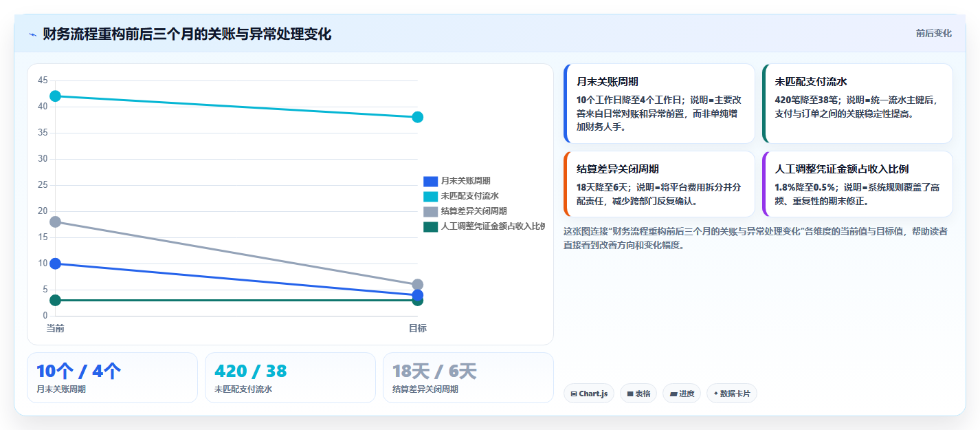
Task: Click the 未匹配支付流水 caption under 420 / 38
Action: point(243,389)
